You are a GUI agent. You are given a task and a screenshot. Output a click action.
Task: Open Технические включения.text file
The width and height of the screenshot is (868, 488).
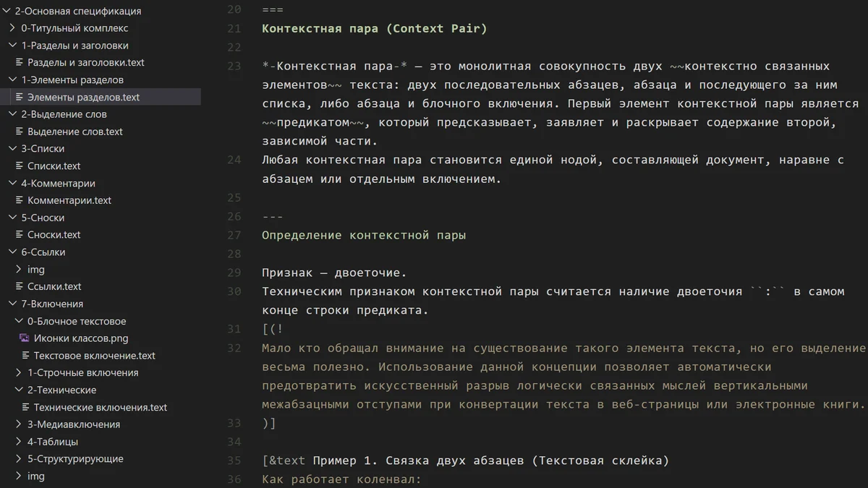coord(101,408)
